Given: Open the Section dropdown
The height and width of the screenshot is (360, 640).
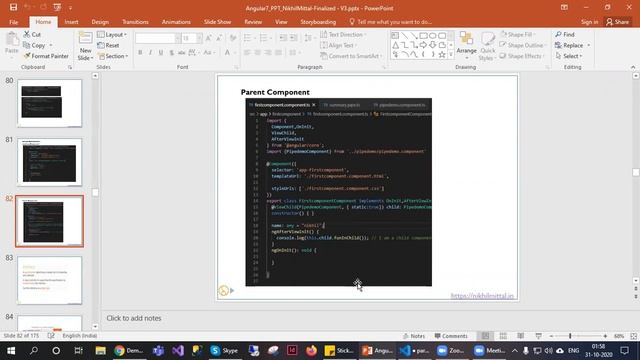Looking at the screenshot, I should 113,56.
